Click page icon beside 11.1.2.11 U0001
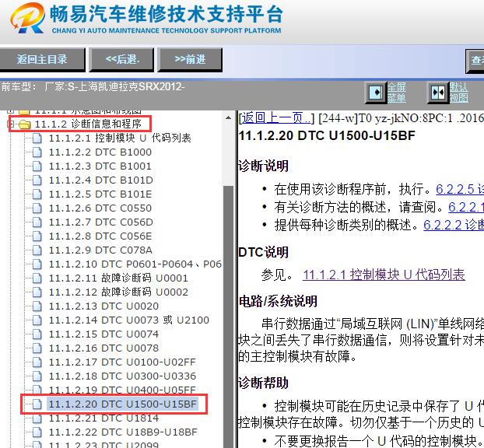The image size is (484, 448). tap(37, 278)
